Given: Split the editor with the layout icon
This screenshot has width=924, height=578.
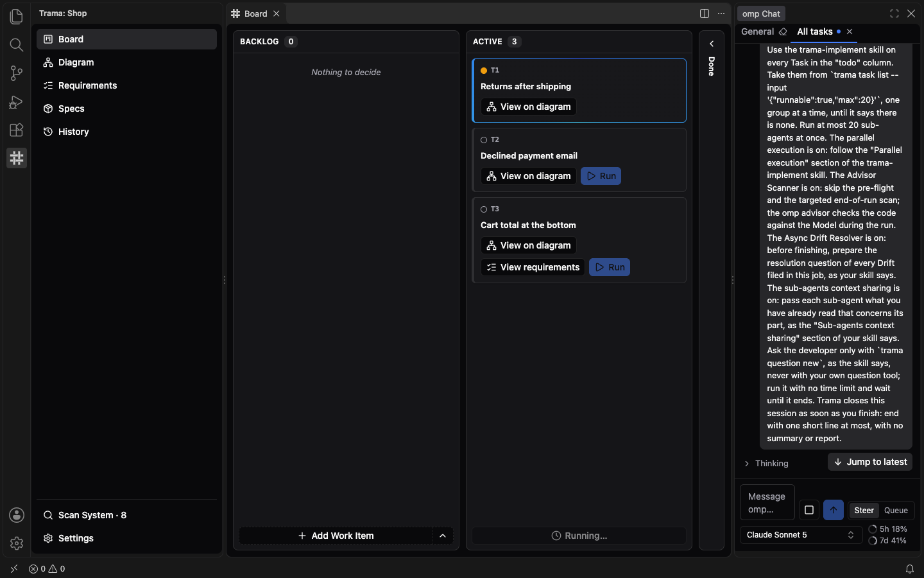Looking at the screenshot, I should (705, 13).
